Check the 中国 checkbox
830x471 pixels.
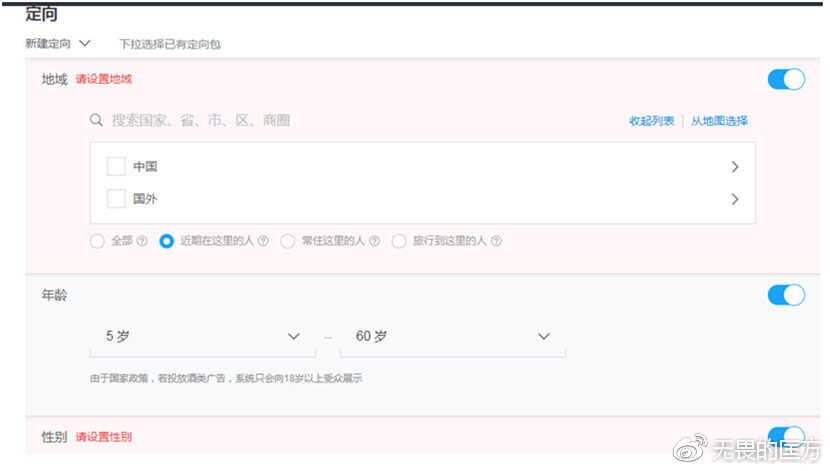click(x=116, y=166)
